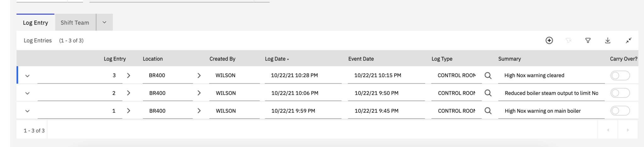This screenshot has width=644, height=147.
Task: Sort table by Event Date column
Action: (x=361, y=59)
